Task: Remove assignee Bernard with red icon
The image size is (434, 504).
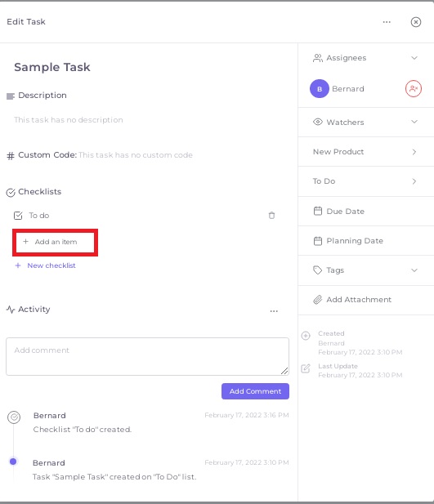Action: [x=413, y=89]
